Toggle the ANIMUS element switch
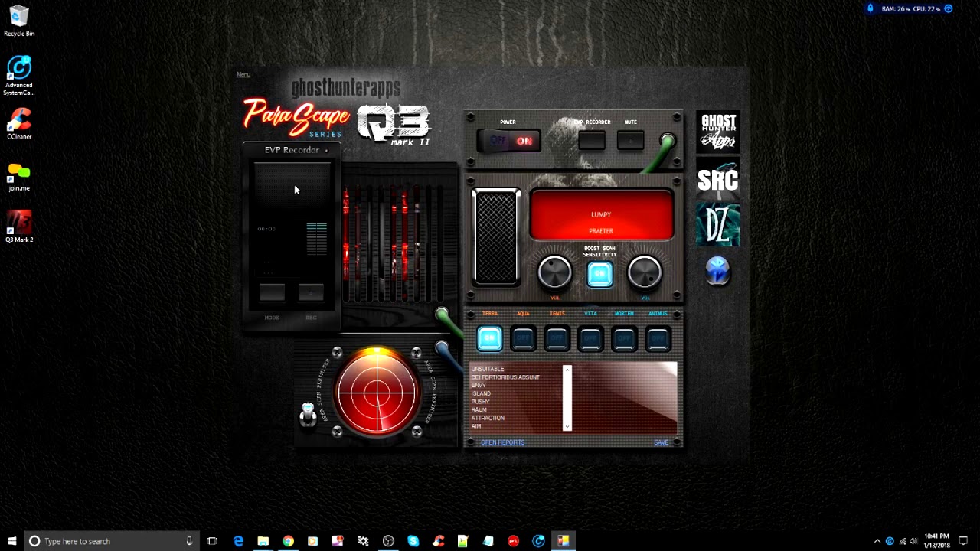This screenshot has width=980, height=551. 658,338
